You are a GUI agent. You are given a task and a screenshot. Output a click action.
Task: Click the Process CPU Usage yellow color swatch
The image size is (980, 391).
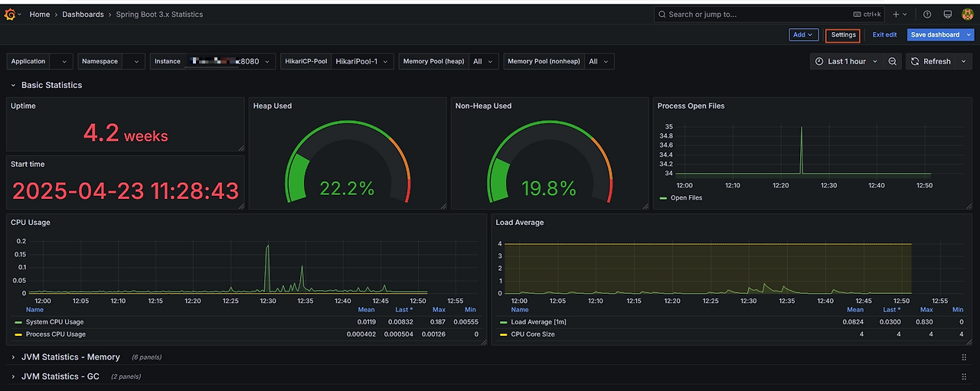(x=18, y=334)
